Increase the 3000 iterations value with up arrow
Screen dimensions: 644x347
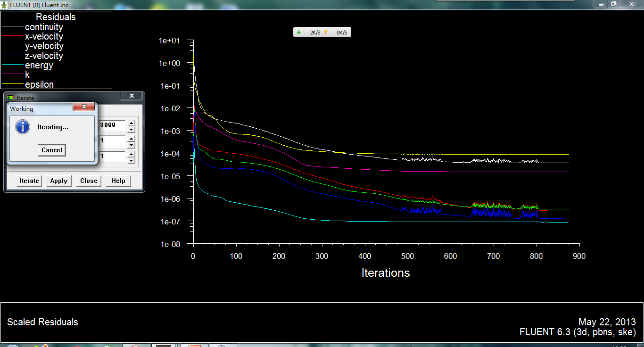point(131,123)
